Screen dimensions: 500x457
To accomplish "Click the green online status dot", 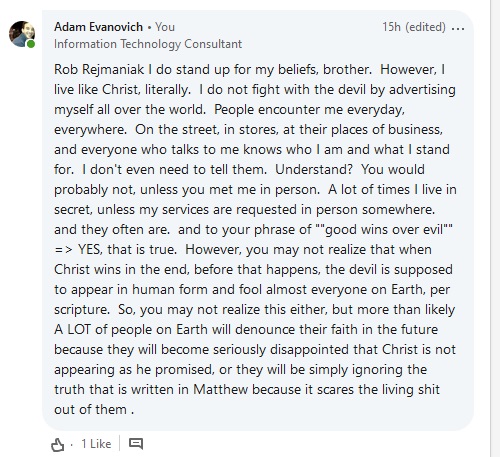I will 31,44.
